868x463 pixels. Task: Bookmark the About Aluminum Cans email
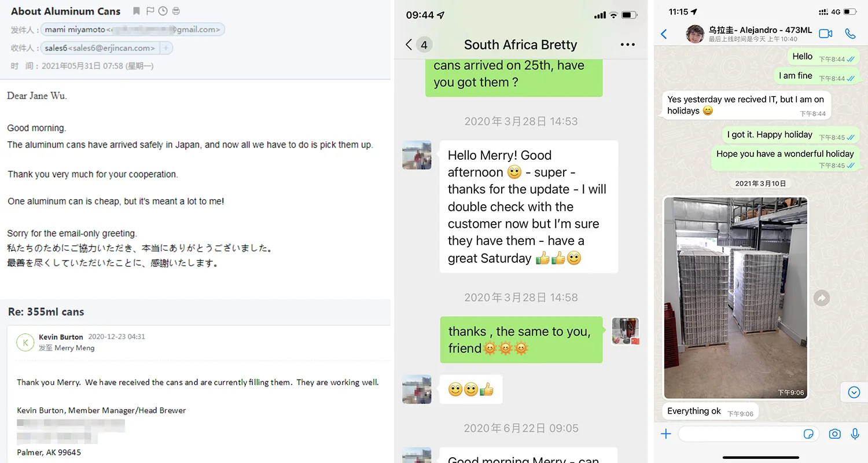coord(137,11)
